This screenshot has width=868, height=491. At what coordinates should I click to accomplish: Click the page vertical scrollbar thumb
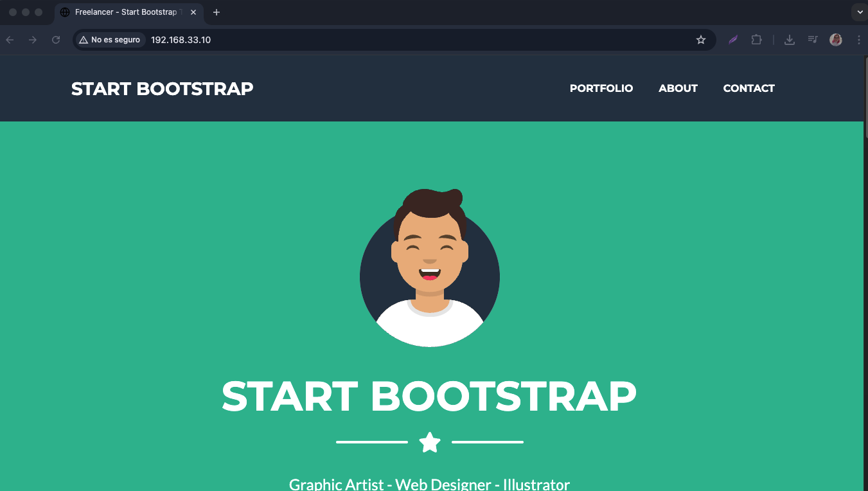pos(865,96)
